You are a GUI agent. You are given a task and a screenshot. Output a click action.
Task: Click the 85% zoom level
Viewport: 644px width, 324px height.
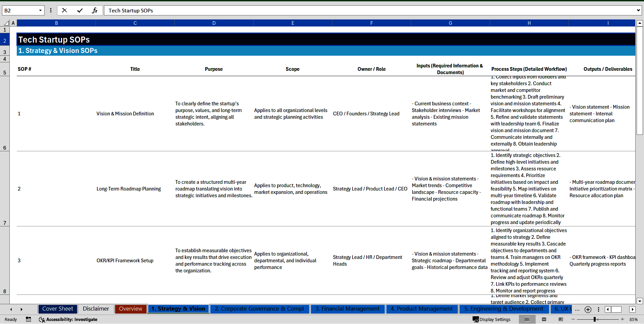point(633,319)
